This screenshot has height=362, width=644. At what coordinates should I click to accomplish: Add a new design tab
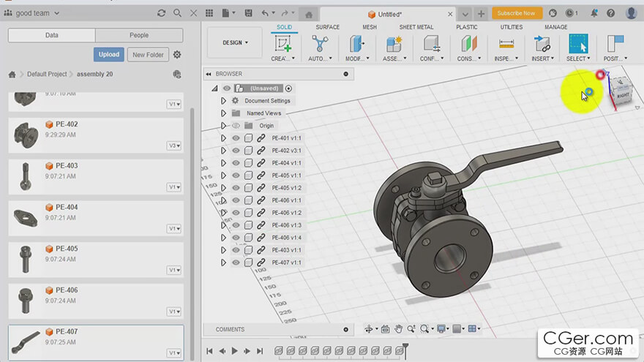(481, 14)
